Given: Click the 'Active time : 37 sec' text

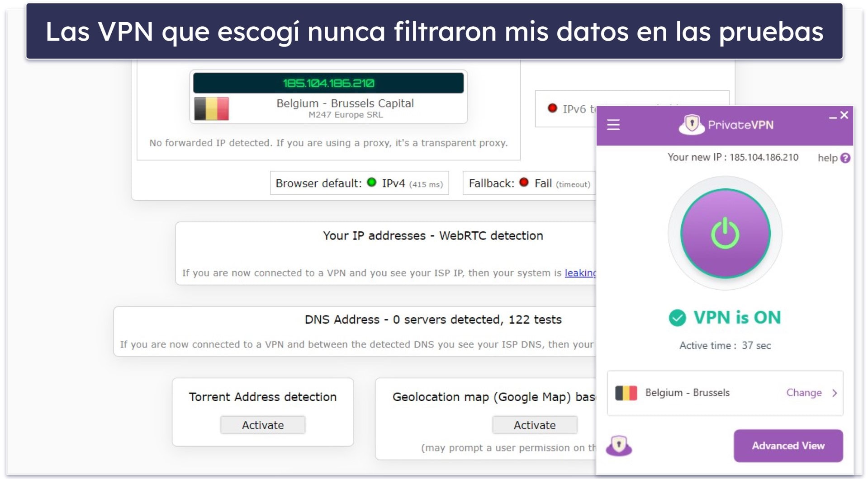Looking at the screenshot, I should (x=725, y=346).
